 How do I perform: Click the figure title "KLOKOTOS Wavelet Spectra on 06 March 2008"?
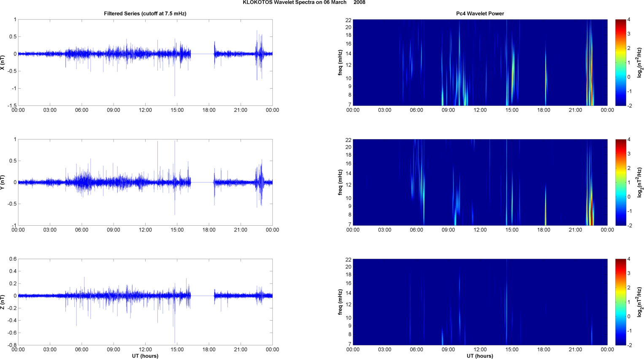pyautogui.click(x=304, y=3)
